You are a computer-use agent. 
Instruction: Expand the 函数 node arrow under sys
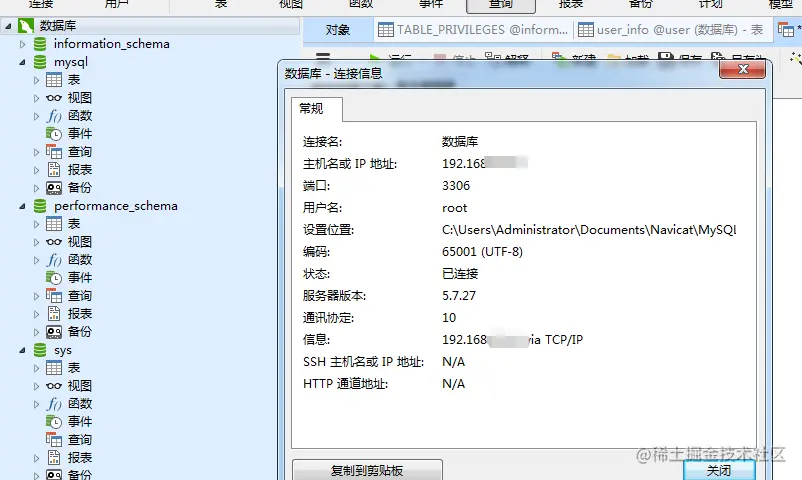pyautogui.click(x=36, y=404)
